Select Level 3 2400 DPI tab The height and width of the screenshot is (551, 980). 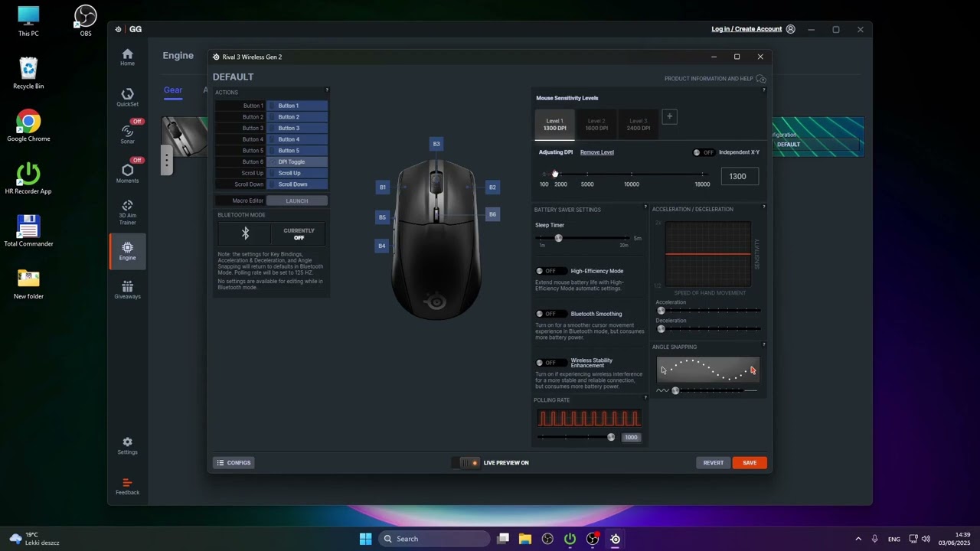(638, 125)
